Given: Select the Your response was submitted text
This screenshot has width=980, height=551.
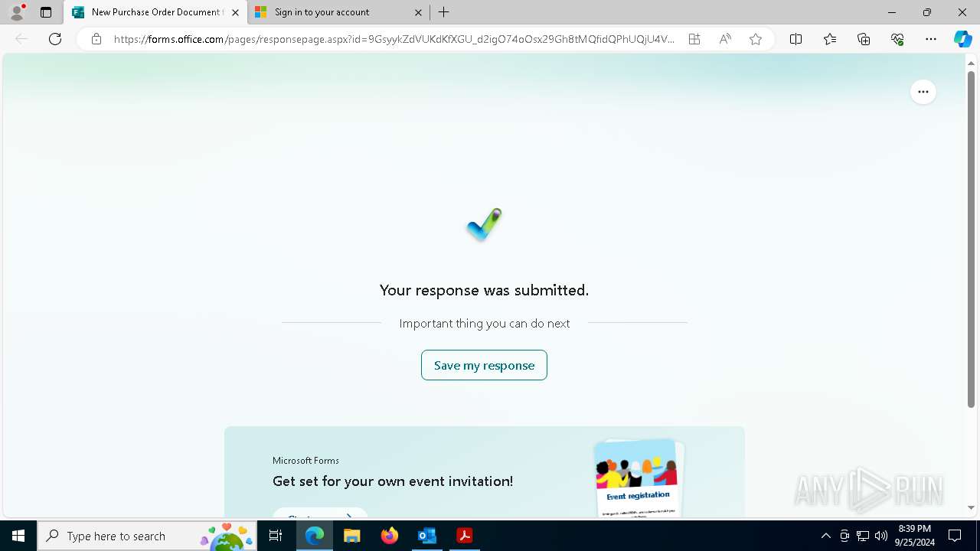Looking at the screenshot, I should (484, 290).
